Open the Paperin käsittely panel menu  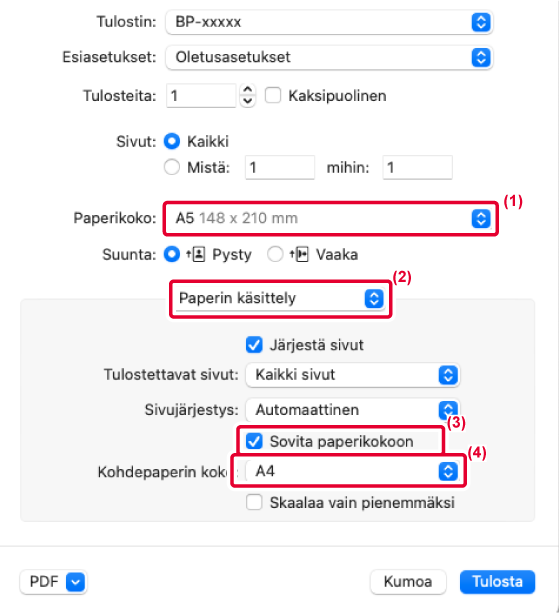tap(281, 299)
